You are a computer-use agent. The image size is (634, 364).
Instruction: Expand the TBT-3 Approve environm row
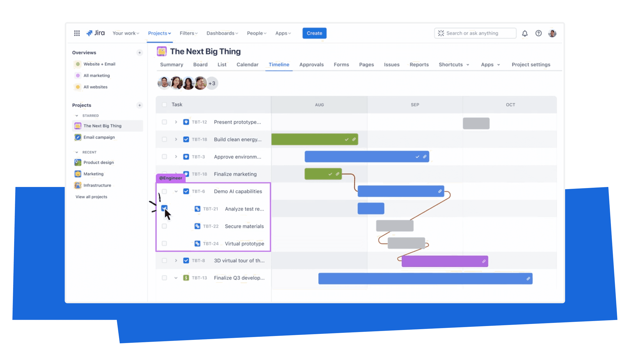tap(176, 157)
